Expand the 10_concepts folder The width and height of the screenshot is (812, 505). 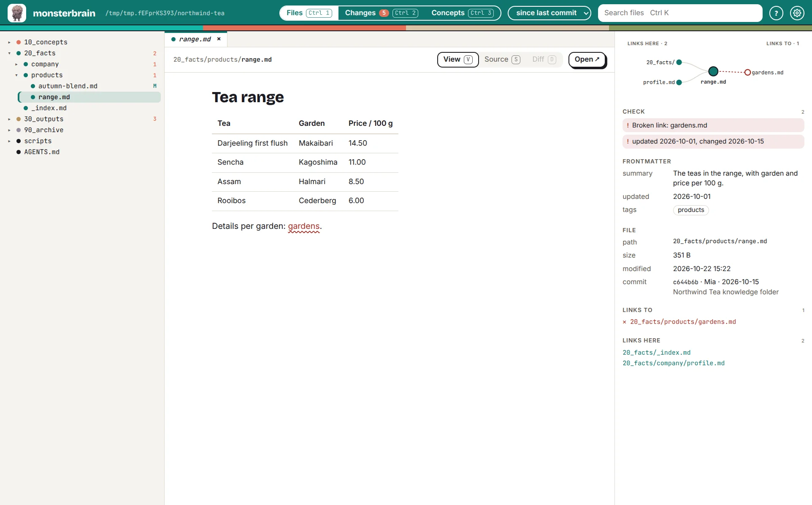coord(9,42)
